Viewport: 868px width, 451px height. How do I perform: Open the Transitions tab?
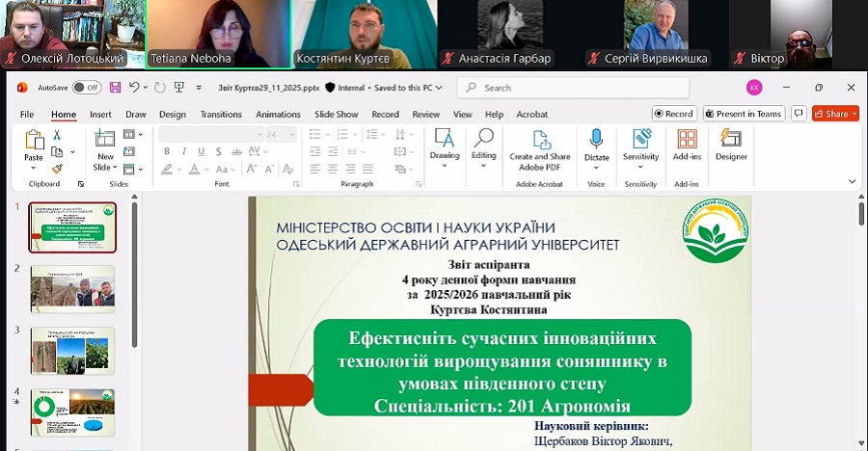[x=221, y=114]
